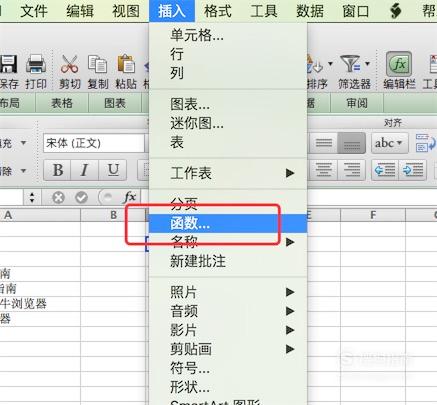Image resolution: width=437 pixels, height=405 pixels.
Task: Open the 视图 menu
Action: (126, 11)
